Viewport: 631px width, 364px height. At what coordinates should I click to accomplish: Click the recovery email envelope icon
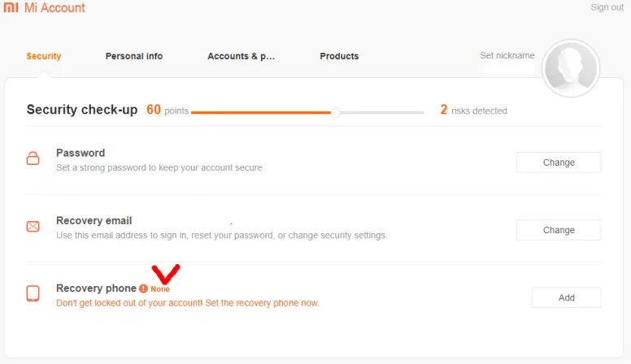pyautogui.click(x=33, y=227)
